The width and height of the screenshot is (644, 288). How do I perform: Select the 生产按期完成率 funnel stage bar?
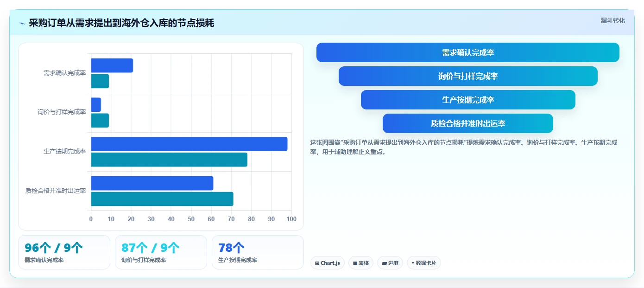click(x=468, y=100)
